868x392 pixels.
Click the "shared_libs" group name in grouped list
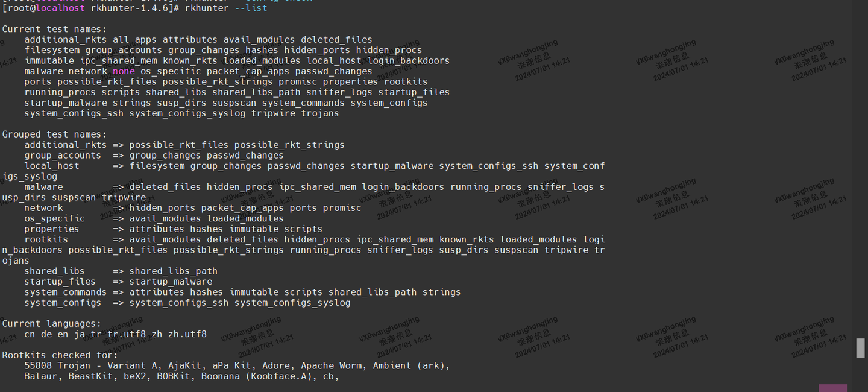click(x=54, y=271)
